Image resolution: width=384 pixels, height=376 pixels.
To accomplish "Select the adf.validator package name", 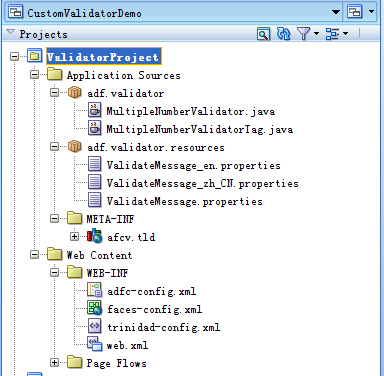I will (x=126, y=93).
